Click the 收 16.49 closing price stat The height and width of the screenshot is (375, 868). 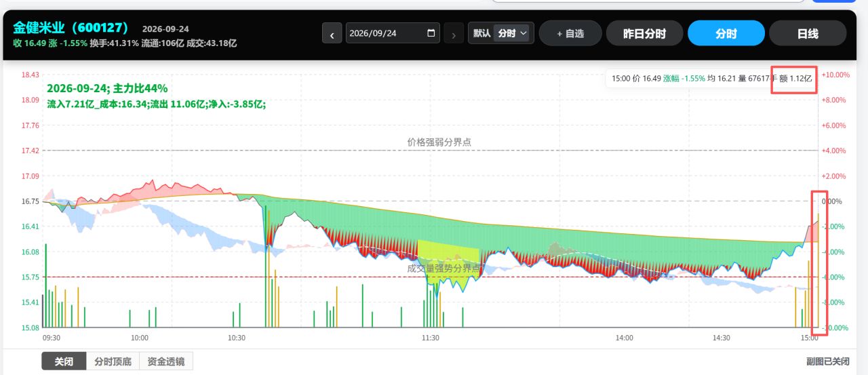pyautogui.click(x=29, y=43)
